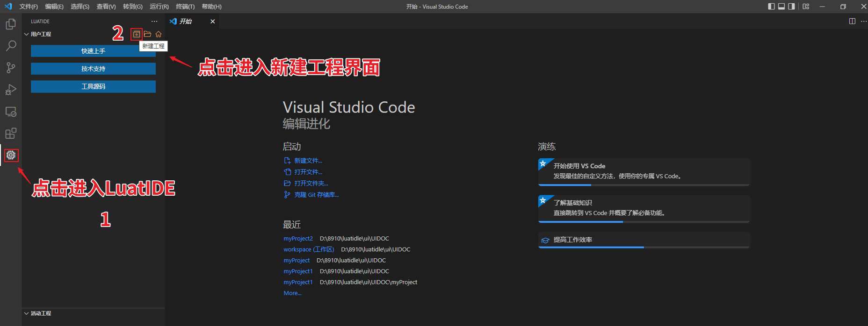Open recent workspace (工作区) entry
The height and width of the screenshot is (326, 868).
(x=309, y=249)
